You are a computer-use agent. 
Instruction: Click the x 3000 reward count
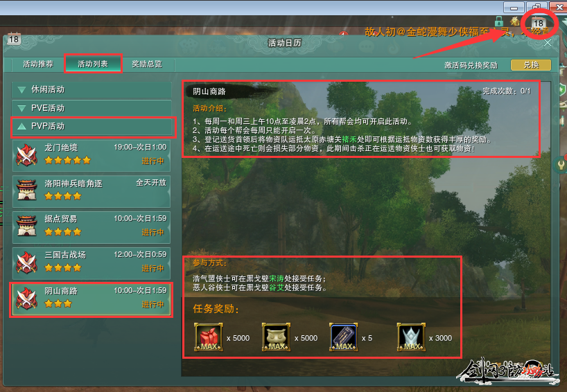(x=440, y=338)
